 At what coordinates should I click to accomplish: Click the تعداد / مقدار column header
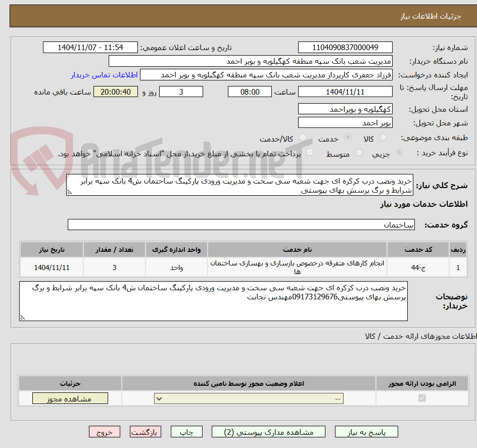(x=114, y=250)
